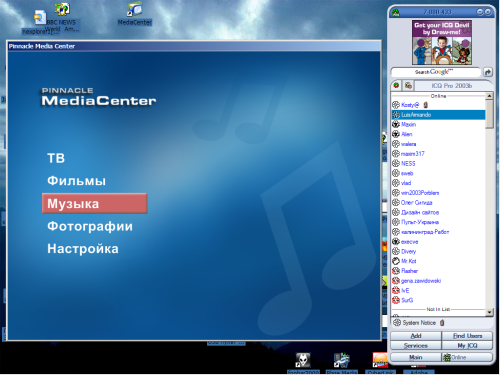Click into the Search Google field
This screenshot has width=500, height=375.
[436, 72]
